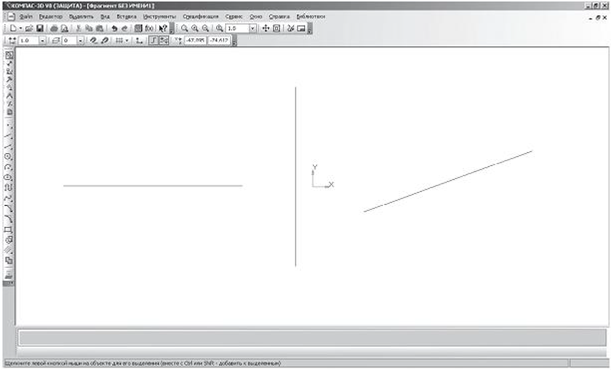Select the Arc tool in the left toolbar
611x370 pixels.
pos(9,167)
